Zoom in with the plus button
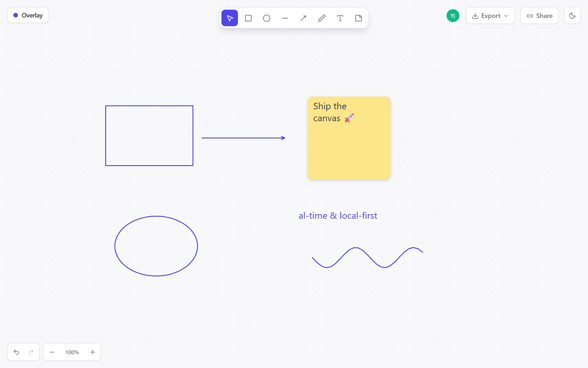 tap(93, 352)
